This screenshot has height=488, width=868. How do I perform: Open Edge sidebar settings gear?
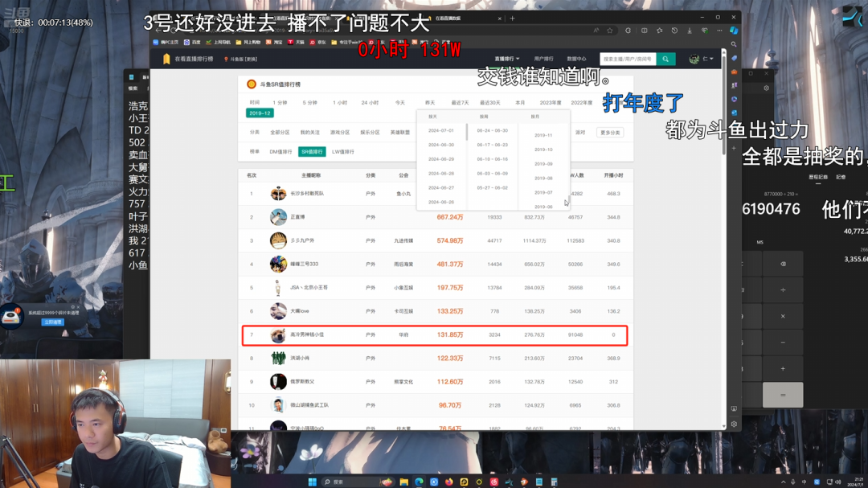(734, 424)
